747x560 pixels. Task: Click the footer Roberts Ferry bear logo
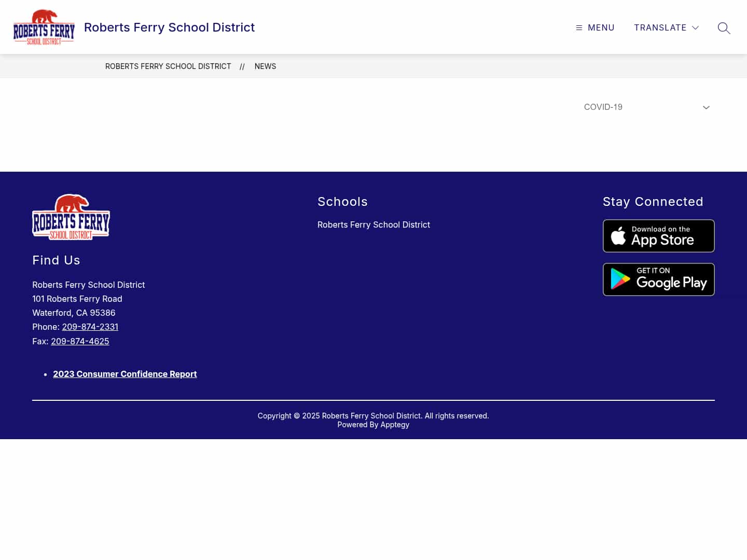tap(71, 217)
